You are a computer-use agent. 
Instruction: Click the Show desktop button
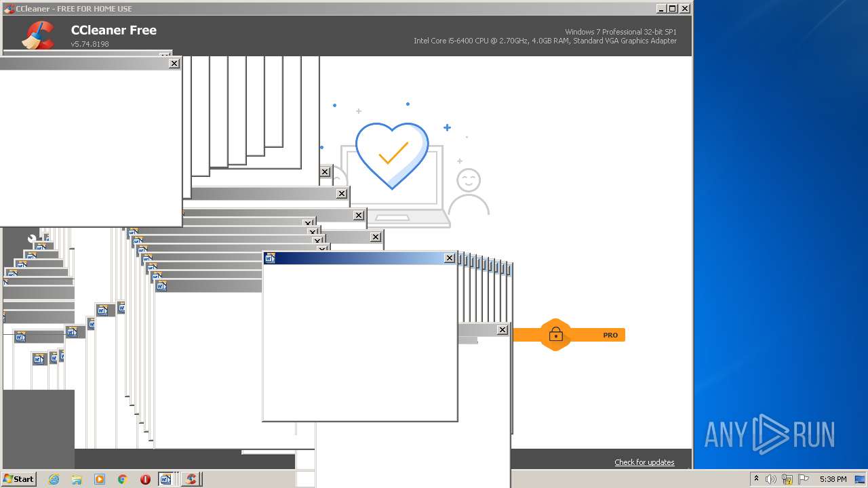pos(861,479)
